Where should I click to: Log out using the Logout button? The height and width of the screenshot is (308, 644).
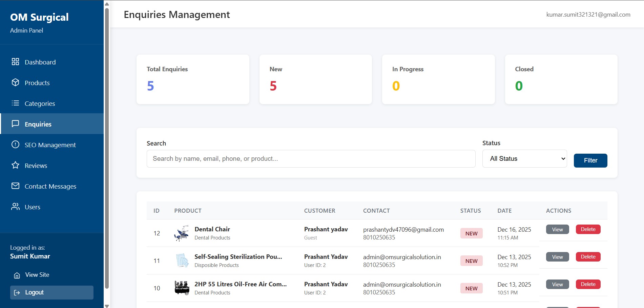click(51, 292)
